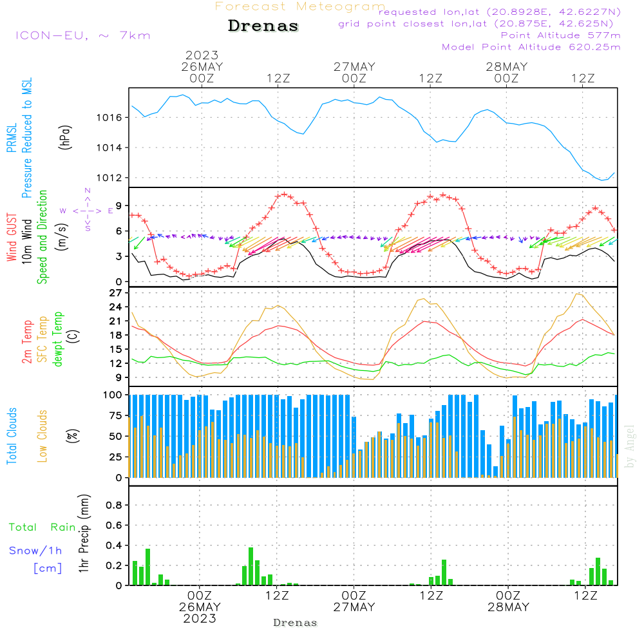
Task: Click the 27MAY 00Z top time marker
Action: [354, 72]
